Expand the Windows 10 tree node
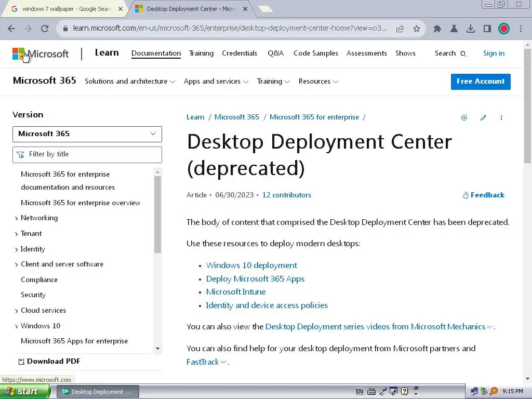The image size is (532, 399). coord(16,326)
